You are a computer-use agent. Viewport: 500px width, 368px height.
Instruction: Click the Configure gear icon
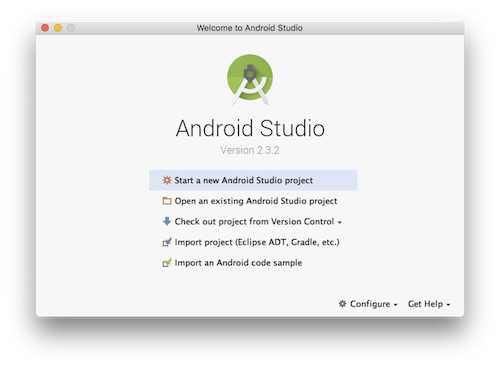[342, 304]
